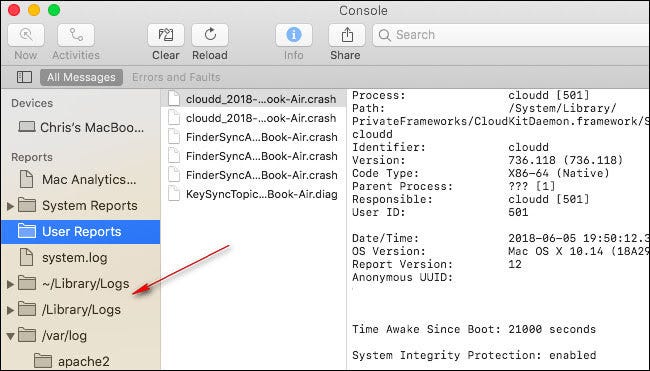Click the User Reports folder icon
The width and height of the screenshot is (650, 371).
tap(27, 231)
